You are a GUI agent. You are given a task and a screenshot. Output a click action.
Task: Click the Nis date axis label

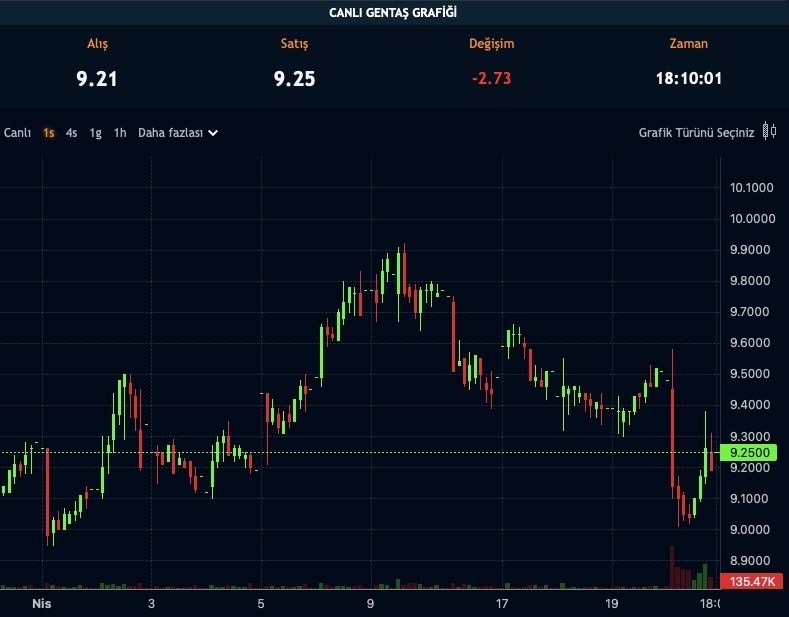(42, 603)
